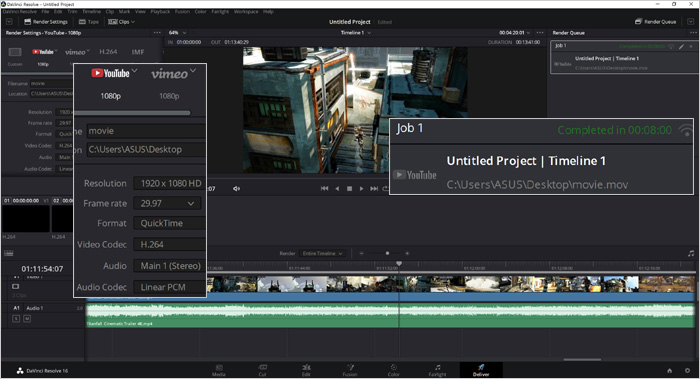The width and height of the screenshot is (700, 379).
Task: Jump to last frame in viewer
Action: 374,188
